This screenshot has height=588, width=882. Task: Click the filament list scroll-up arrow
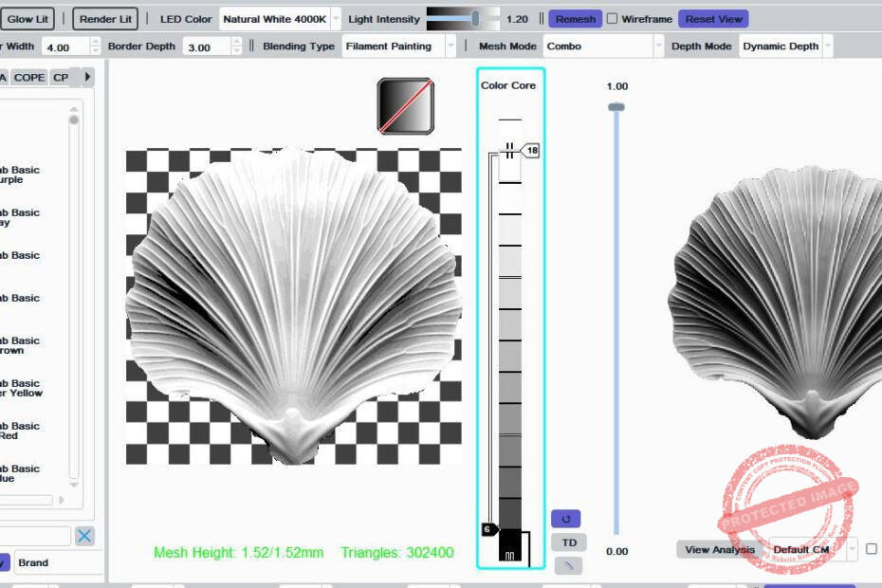pyautogui.click(x=74, y=109)
